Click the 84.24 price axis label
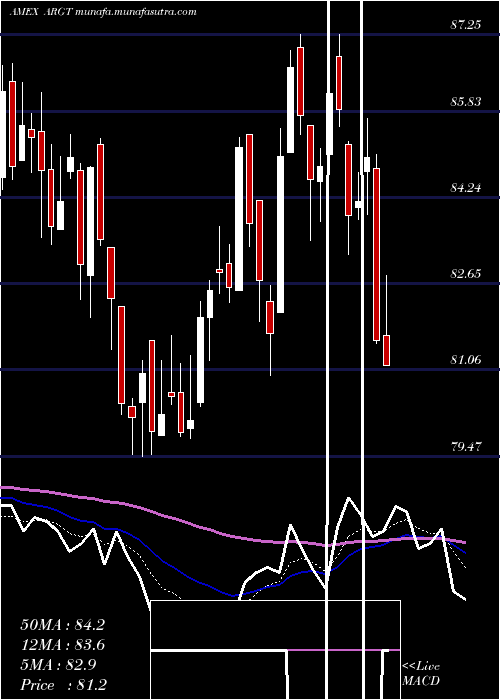This screenshot has height=700, width=500. (x=466, y=188)
